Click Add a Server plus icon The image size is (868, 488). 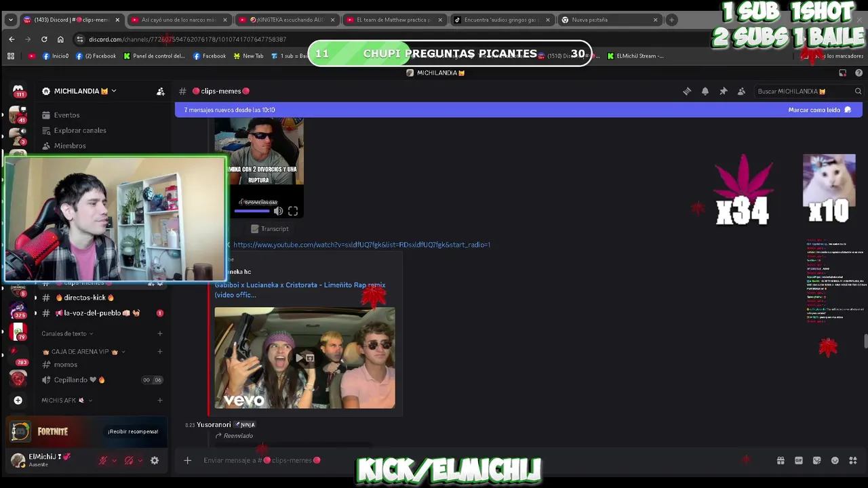click(18, 401)
